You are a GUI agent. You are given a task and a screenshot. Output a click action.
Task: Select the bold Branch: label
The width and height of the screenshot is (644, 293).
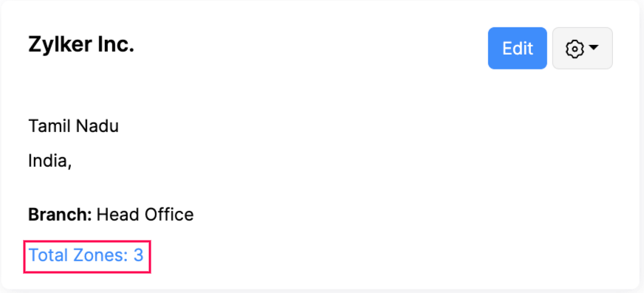point(60,214)
